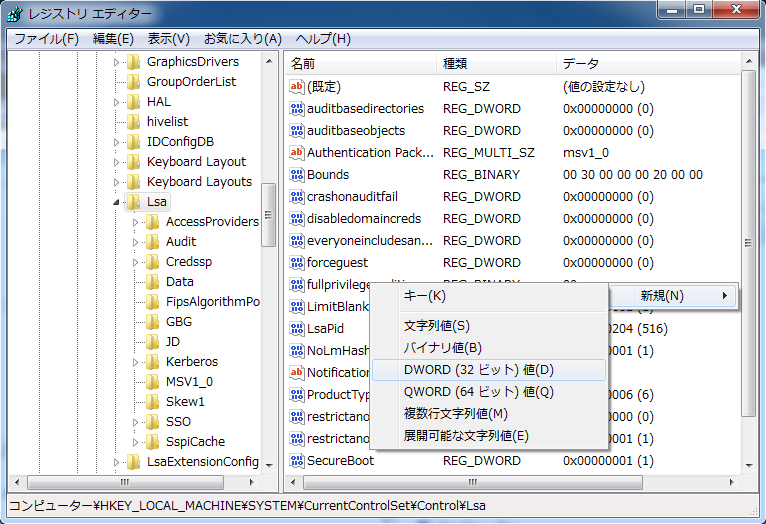
Task: Expand the SspiCache subkey arrow
Action: point(136,442)
